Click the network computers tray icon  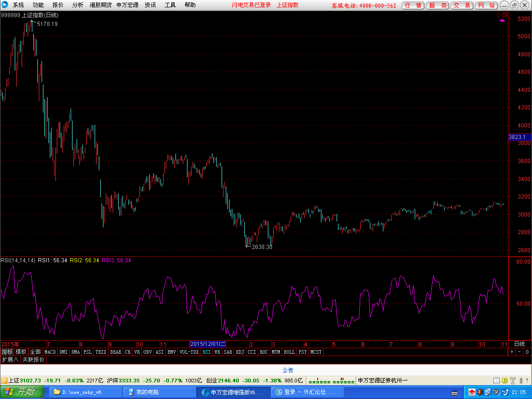[x=488, y=392]
